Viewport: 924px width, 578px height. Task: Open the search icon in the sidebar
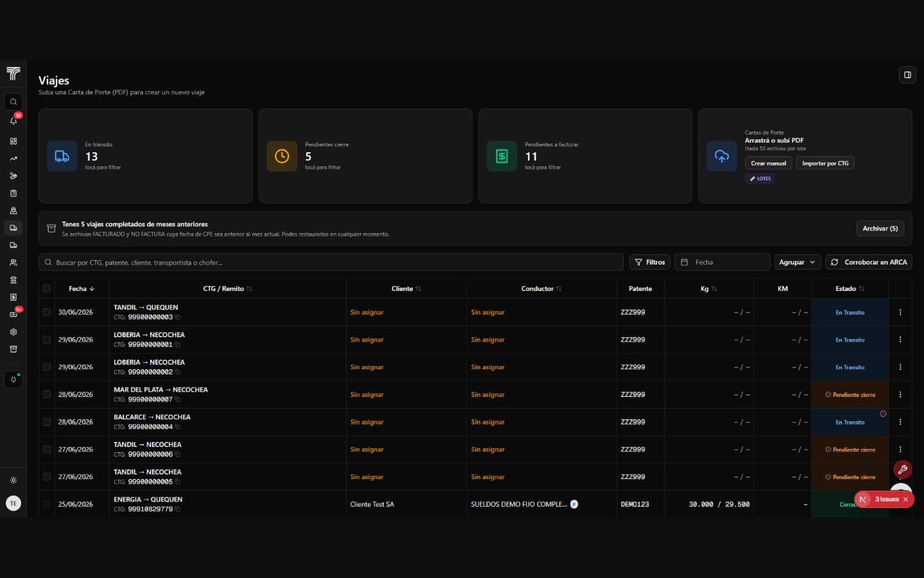pyautogui.click(x=13, y=101)
